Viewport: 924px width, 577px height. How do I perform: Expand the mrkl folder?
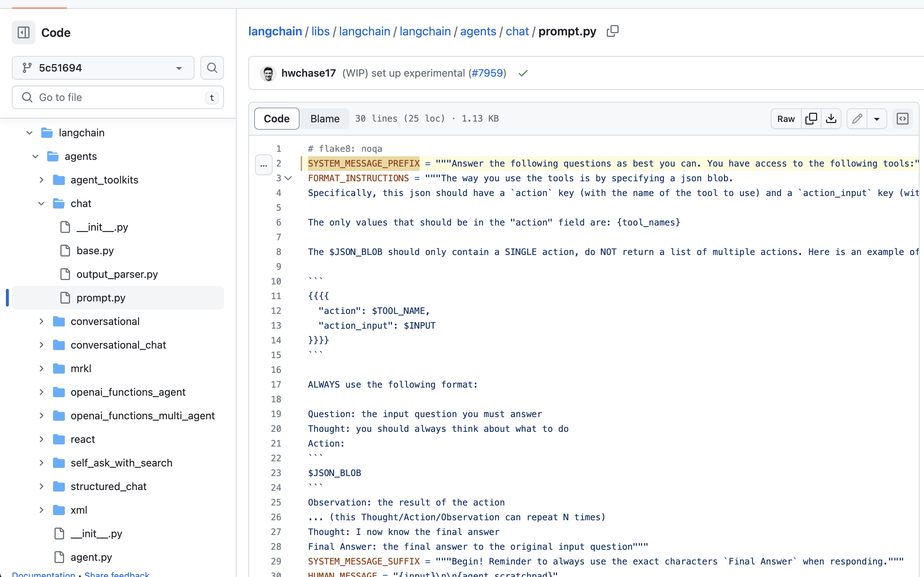(x=41, y=368)
